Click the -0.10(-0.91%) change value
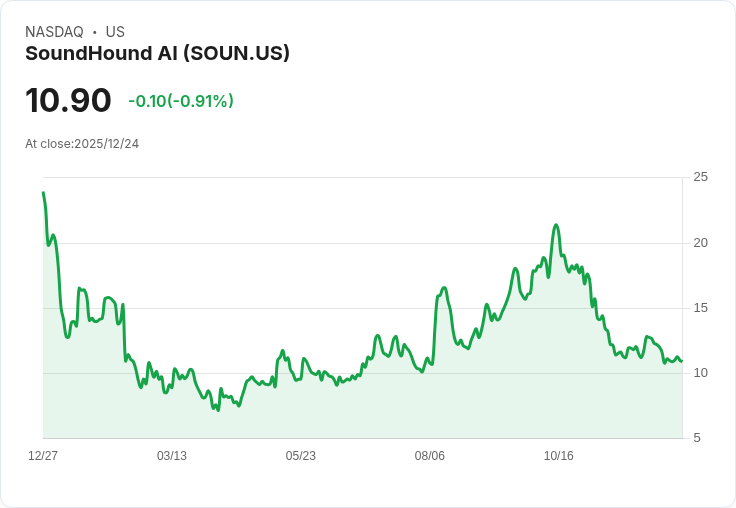The width and height of the screenshot is (736, 508). pos(181,101)
